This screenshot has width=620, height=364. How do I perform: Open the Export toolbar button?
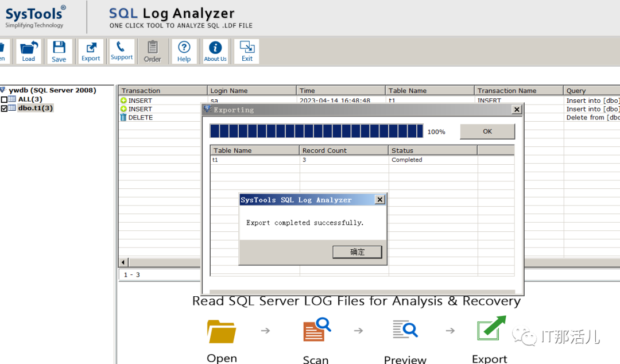pyautogui.click(x=91, y=52)
